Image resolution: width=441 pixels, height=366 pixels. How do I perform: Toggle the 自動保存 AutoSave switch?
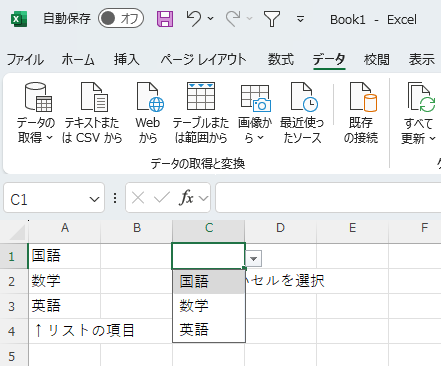click(x=121, y=19)
